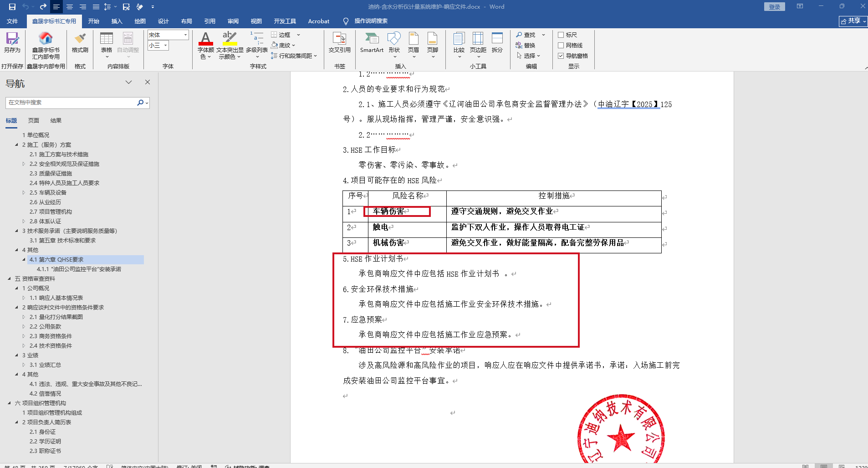868x468 pixels.
Task: Open the 小三 font size dropdown
Action: (165, 45)
